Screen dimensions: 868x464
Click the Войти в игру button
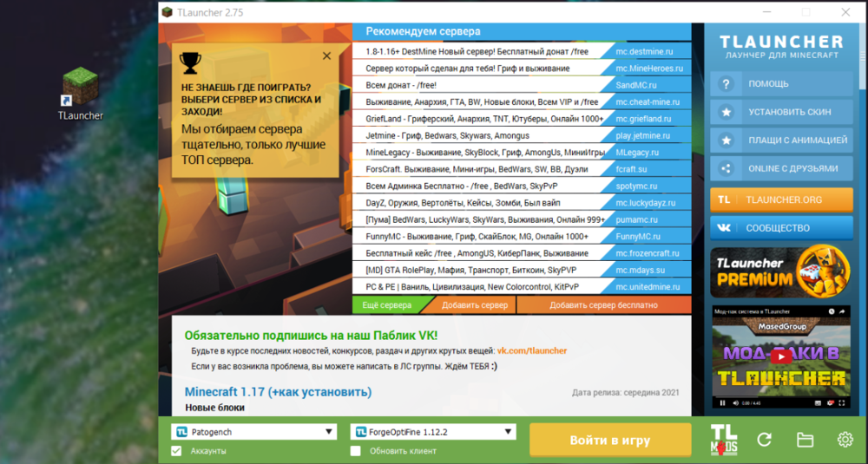pos(610,441)
